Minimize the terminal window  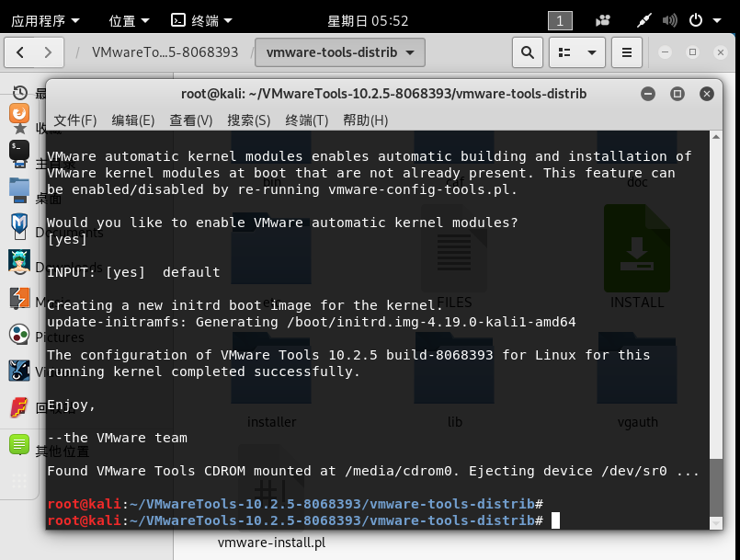(648, 94)
